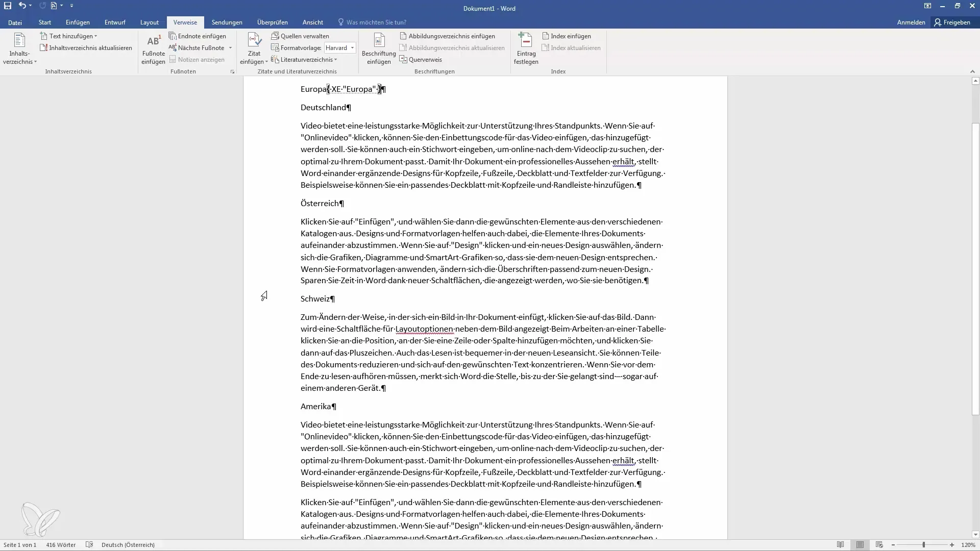Click the Schweiz heading text
Screen dimensions: 980x551
tap(315, 299)
